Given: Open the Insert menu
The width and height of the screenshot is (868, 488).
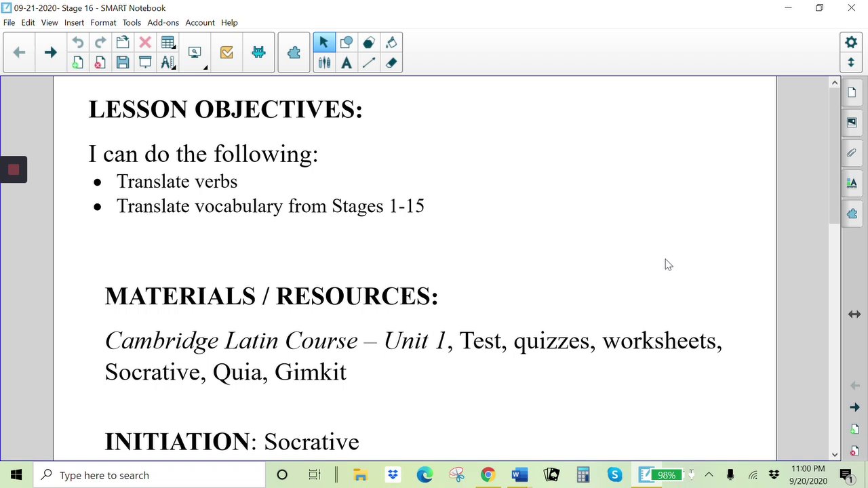Looking at the screenshot, I should (x=75, y=22).
